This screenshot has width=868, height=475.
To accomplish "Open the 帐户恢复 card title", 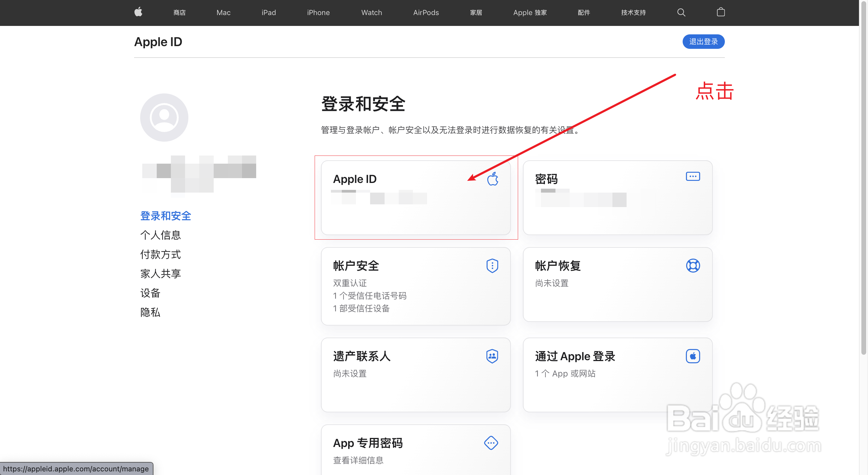I will (558, 266).
